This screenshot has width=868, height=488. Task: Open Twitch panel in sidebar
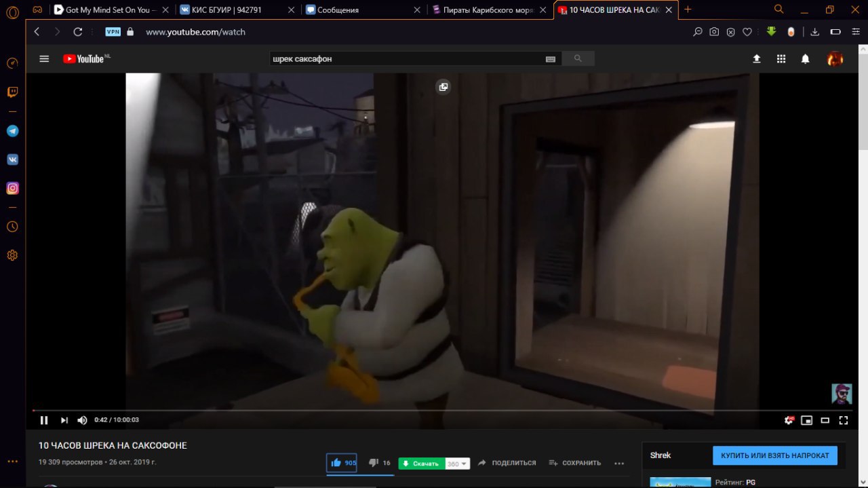click(x=12, y=92)
